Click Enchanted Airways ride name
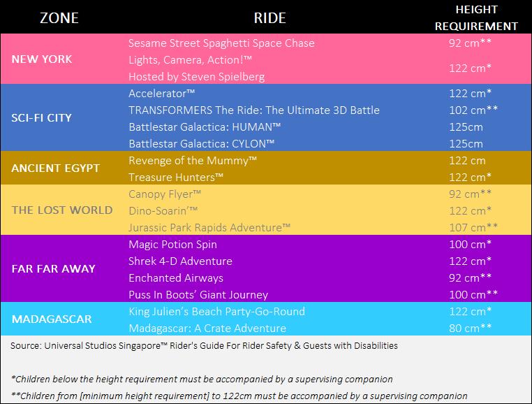532x404 pixels. tap(176, 278)
